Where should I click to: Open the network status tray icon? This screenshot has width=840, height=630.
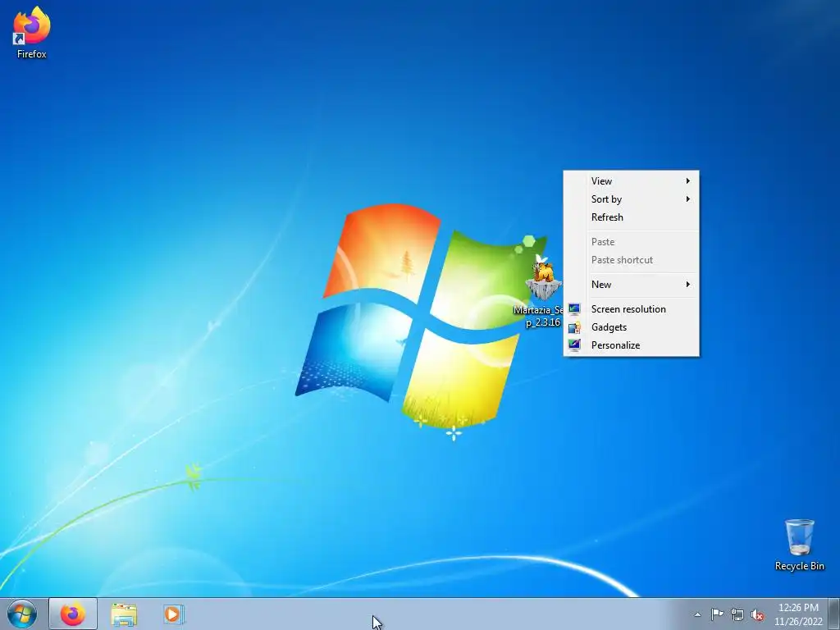(737, 614)
